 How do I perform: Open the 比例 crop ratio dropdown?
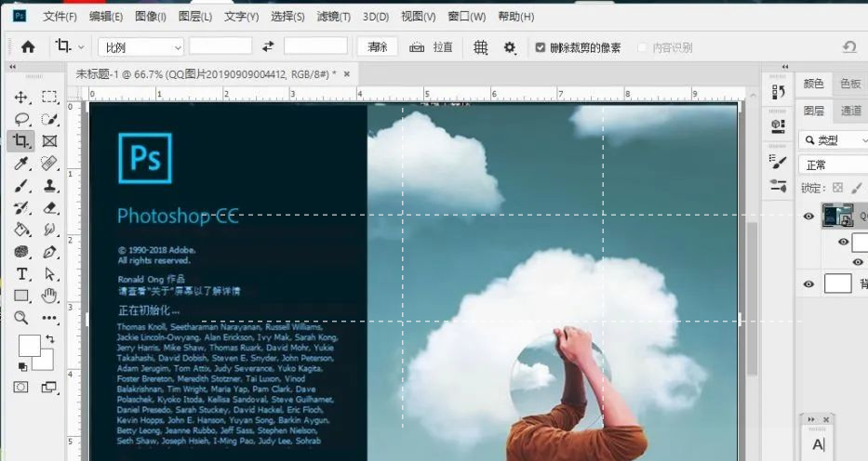140,47
